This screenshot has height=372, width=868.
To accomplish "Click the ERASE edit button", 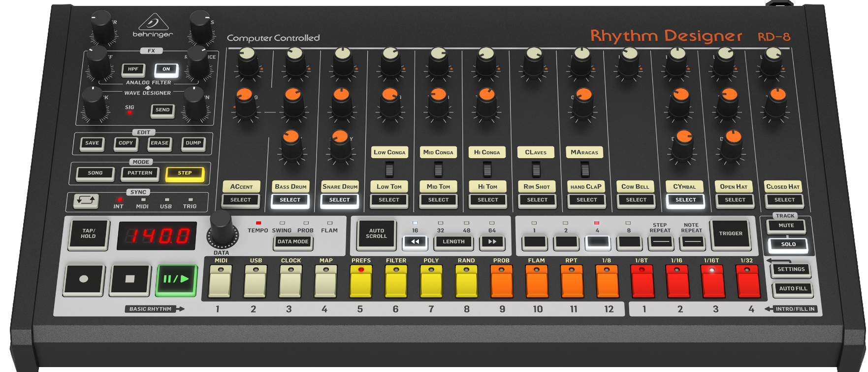I will (x=160, y=143).
